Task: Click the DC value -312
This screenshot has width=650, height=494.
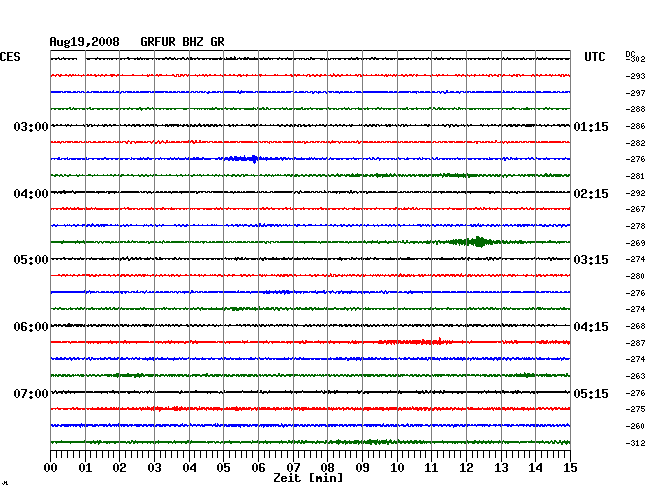Action: [635, 443]
